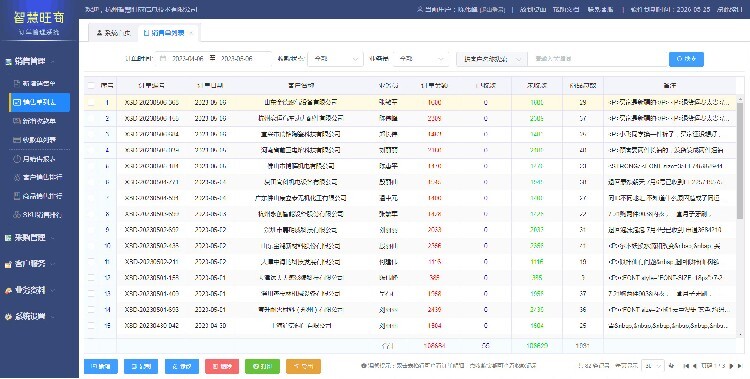Check the checkbox for row 11
Image resolution: width=750 pixels, height=379 pixels.
coord(91,262)
